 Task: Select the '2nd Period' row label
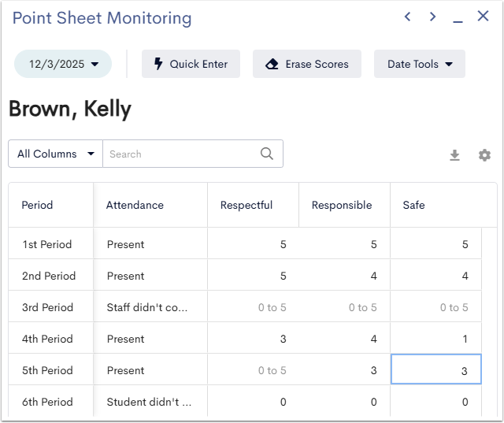click(49, 276)
